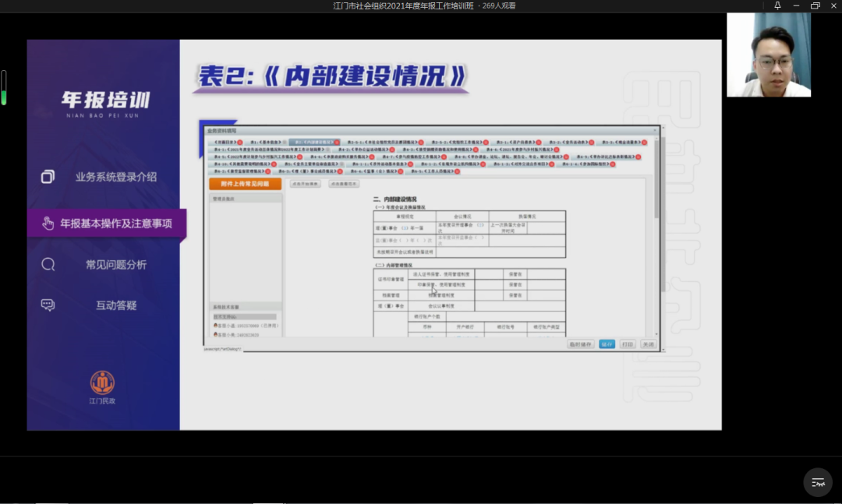
Task: Click the speech-bubble icon beside 互动答疑
Action: point(48,305)
